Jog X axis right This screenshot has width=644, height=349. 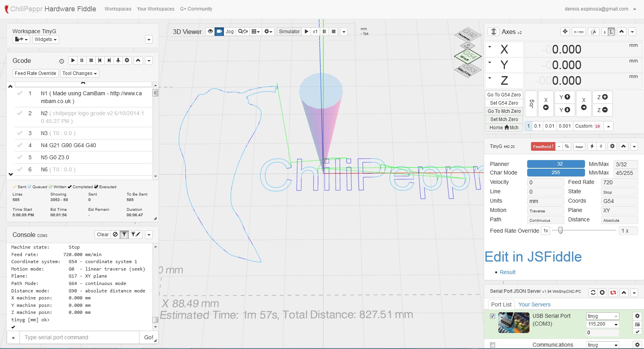[584, 104]
